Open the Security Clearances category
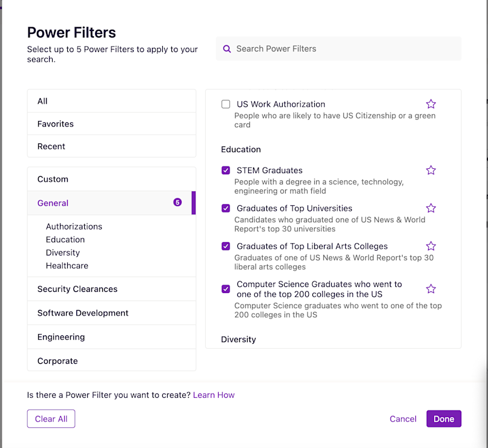The height and width of the screenshot is (448, 488). pyautogui.click(x=77, y=289)
